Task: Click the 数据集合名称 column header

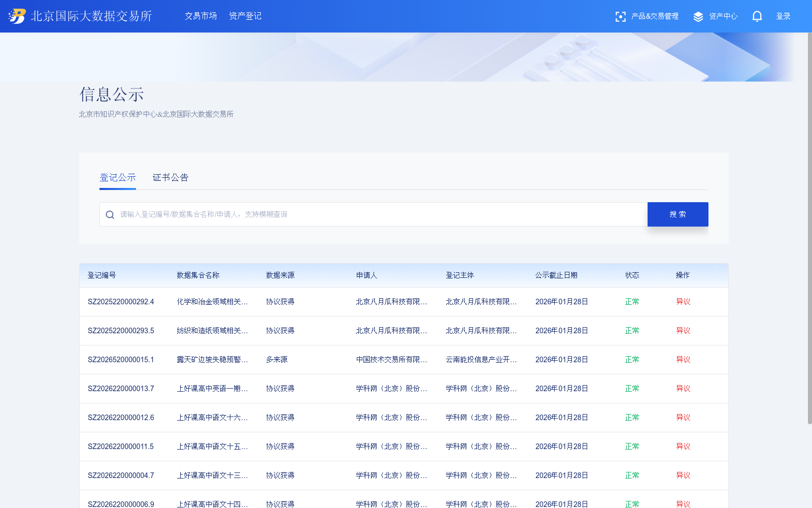Action: pyautogui.click(x=198, y=275)
